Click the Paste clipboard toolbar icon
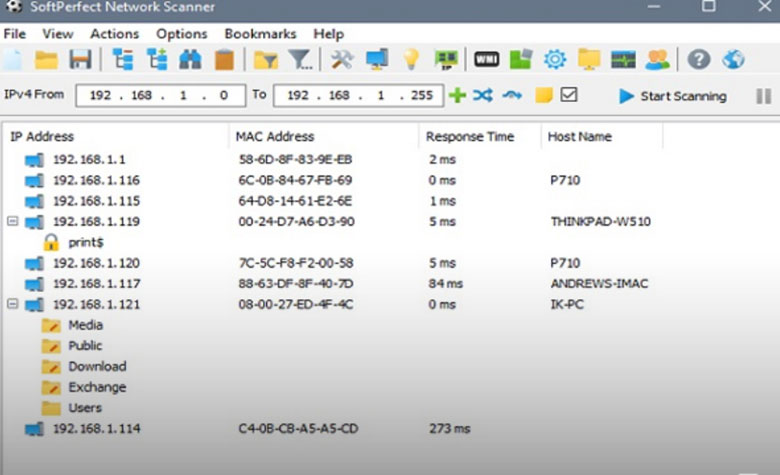Screen dimensions: 780x475 (224, 60)
